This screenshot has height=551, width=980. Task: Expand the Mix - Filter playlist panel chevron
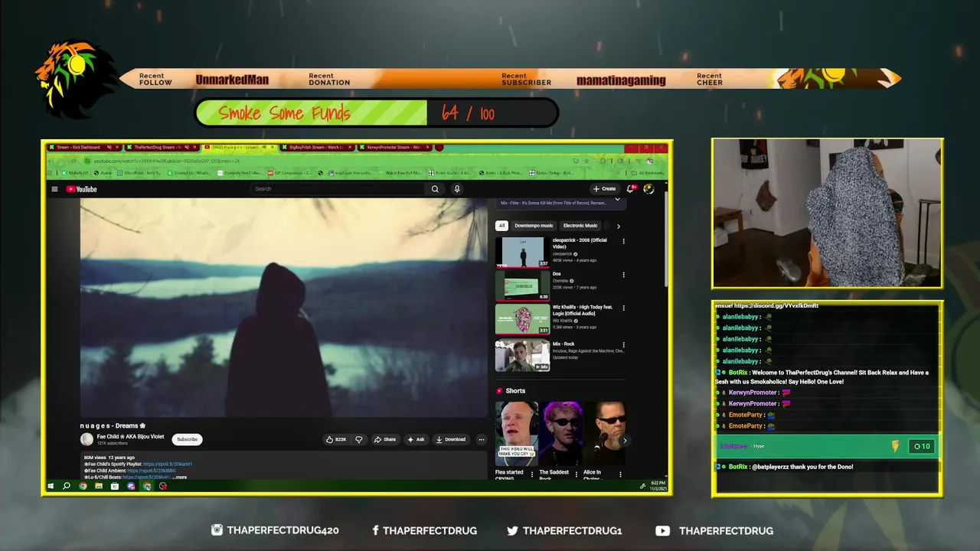(617, 199)
